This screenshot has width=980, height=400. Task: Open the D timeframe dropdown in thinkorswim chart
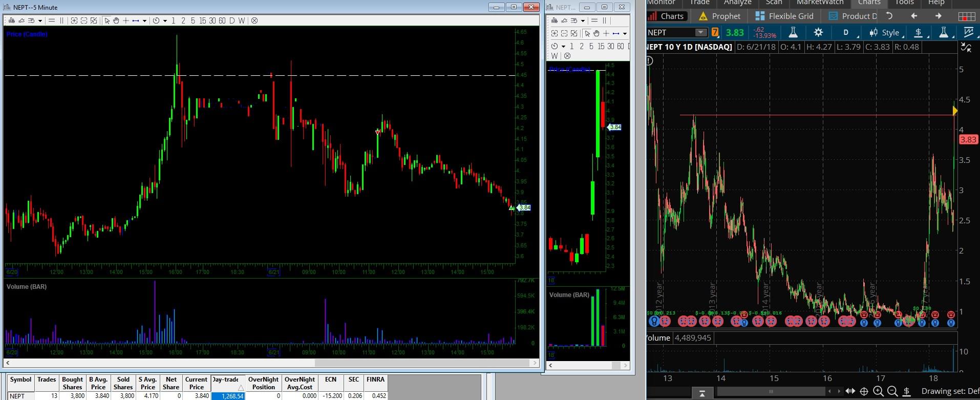coord(847,32)
